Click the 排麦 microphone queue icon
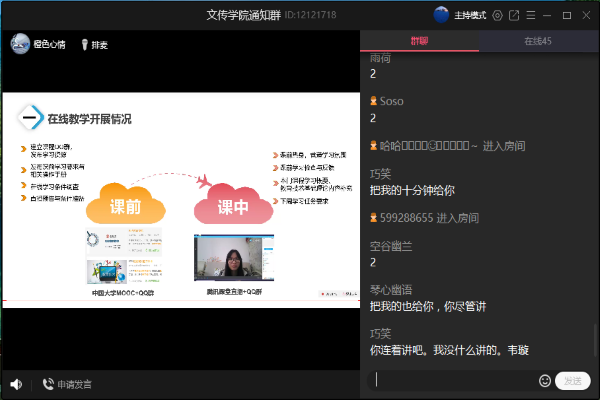600x400 pixels. pyautogui.click(x=84, y=44)
